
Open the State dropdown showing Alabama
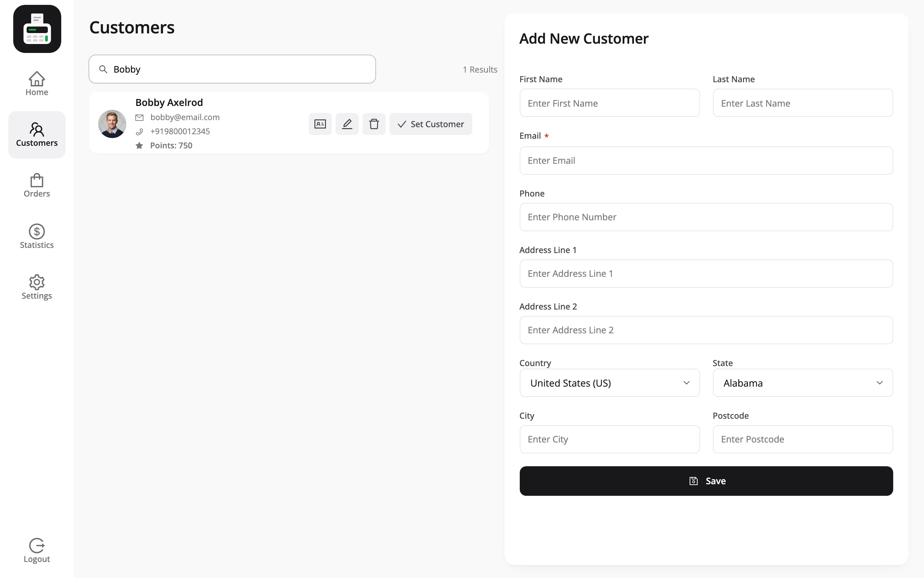click(803, 383)
